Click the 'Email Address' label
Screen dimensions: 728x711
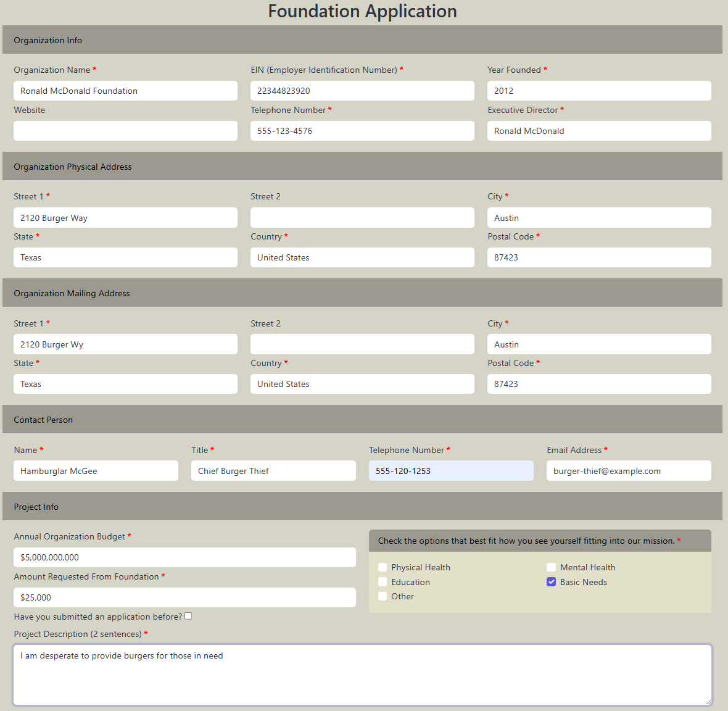pos(574,450)
